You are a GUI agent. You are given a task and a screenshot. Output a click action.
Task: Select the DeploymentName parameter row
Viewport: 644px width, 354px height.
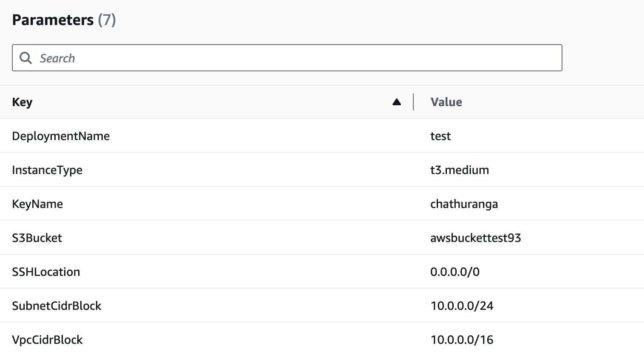point(61,136)
